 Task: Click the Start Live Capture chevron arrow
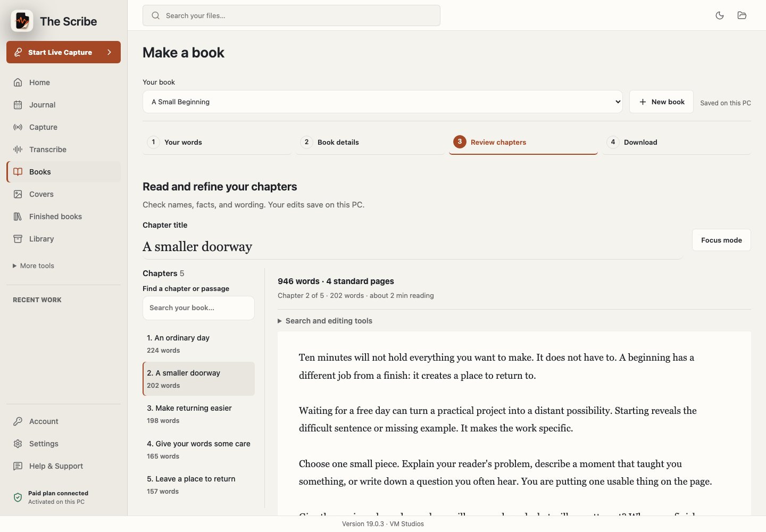[x=109, y=52]
